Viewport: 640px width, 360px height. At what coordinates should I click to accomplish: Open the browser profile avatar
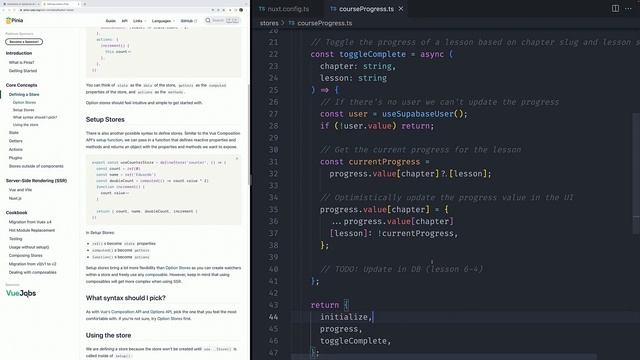click(241, 10)
